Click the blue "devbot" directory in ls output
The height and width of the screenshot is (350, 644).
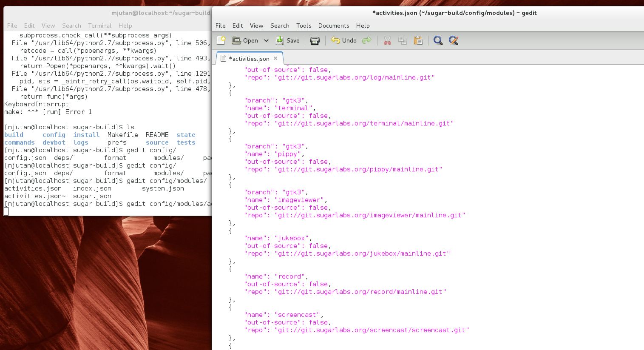[x=54, y=142]
